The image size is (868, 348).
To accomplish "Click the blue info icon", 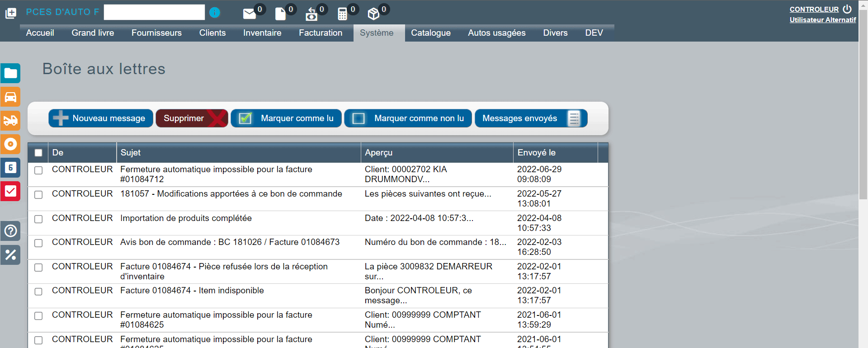I will point(215,13).
